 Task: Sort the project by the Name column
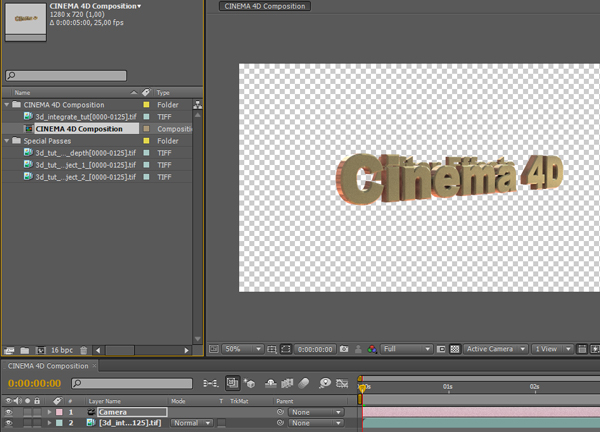[22, 93]
